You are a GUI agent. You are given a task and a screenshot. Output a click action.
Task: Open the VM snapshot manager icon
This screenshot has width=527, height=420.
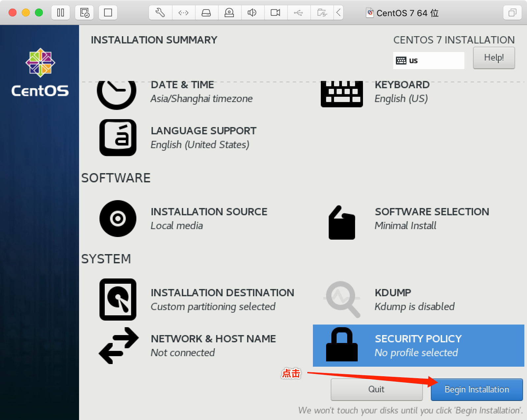pyautogui.click(x=85, y=13)
